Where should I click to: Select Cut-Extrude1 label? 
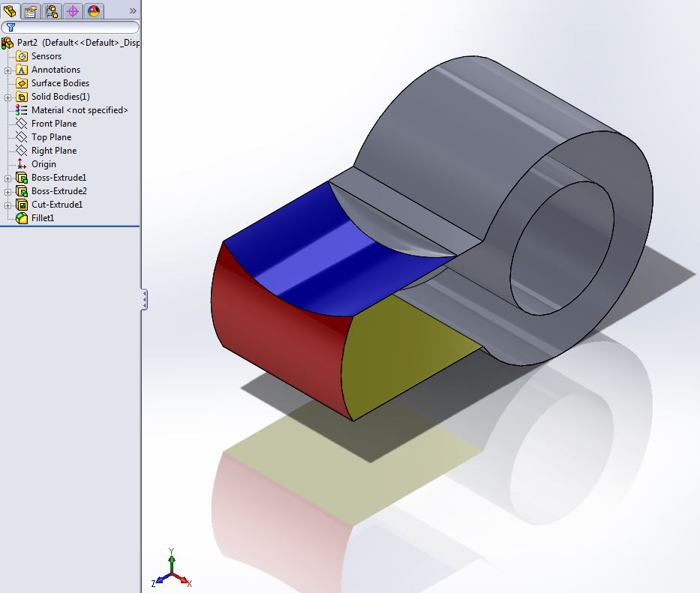point(57,205)
